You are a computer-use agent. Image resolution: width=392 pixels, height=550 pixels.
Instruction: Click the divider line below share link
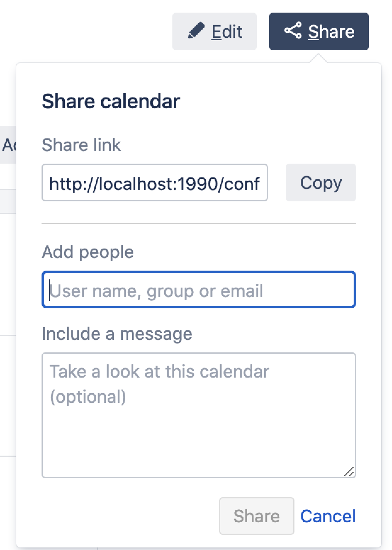click(x=199, y=223)
